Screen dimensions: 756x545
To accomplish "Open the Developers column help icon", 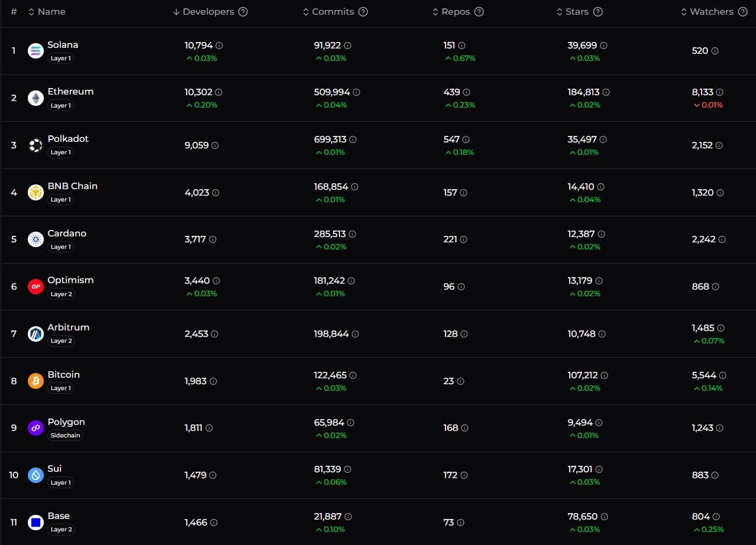I will 243,12.
